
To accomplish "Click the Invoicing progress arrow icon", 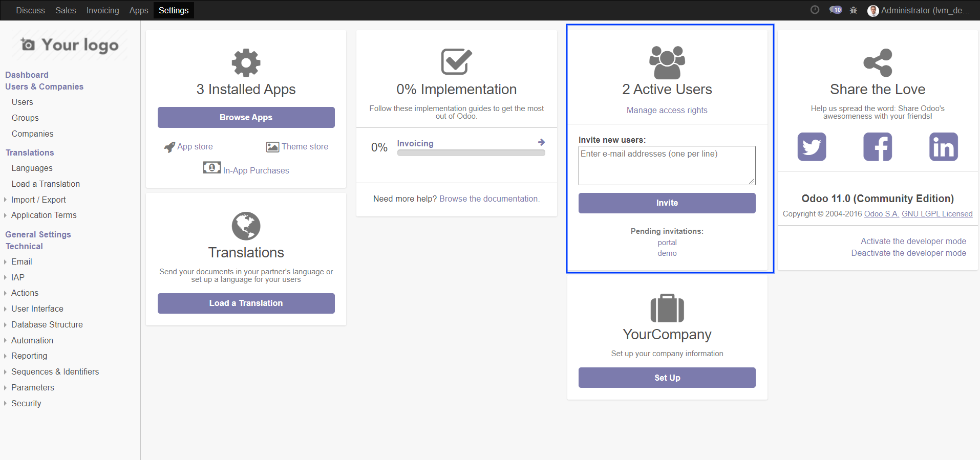I will pos(541,142).
